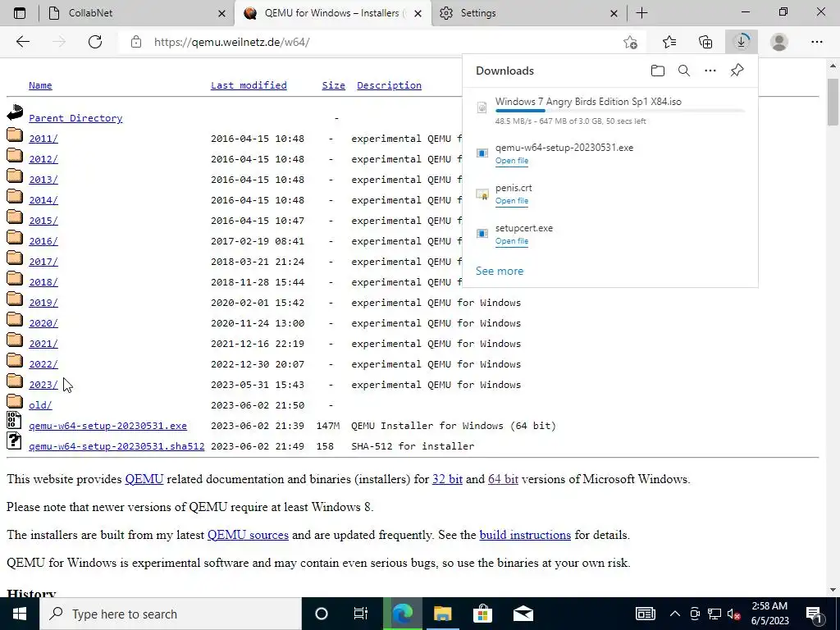Open a new browser tab
The height and width of the screenshot is (630, 840).
[x=641, y=13]
